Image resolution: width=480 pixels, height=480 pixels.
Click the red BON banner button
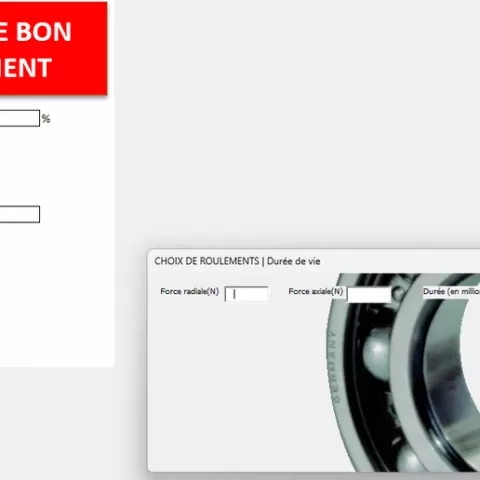click(x=53, y=49)
